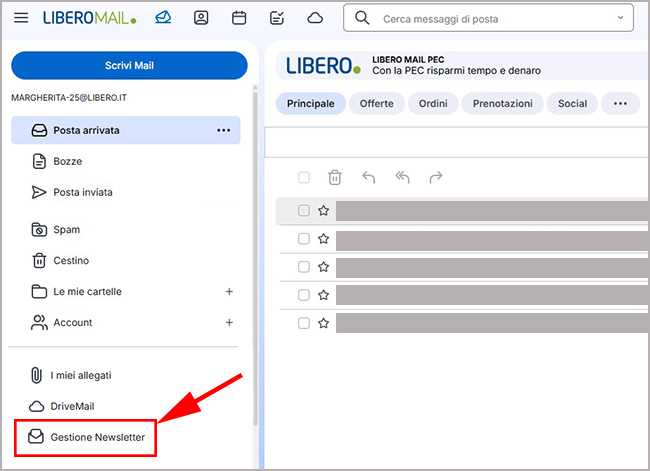The width and height of the screenshot is (650, 471).
Task: Show more category tabs with three dots
Action: [x=620, y=103]
